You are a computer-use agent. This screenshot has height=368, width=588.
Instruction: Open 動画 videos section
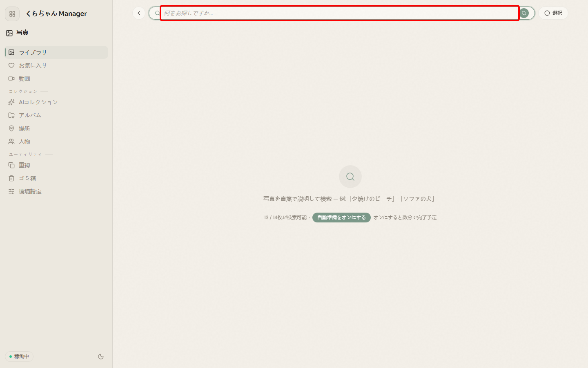tap(56, 79)
